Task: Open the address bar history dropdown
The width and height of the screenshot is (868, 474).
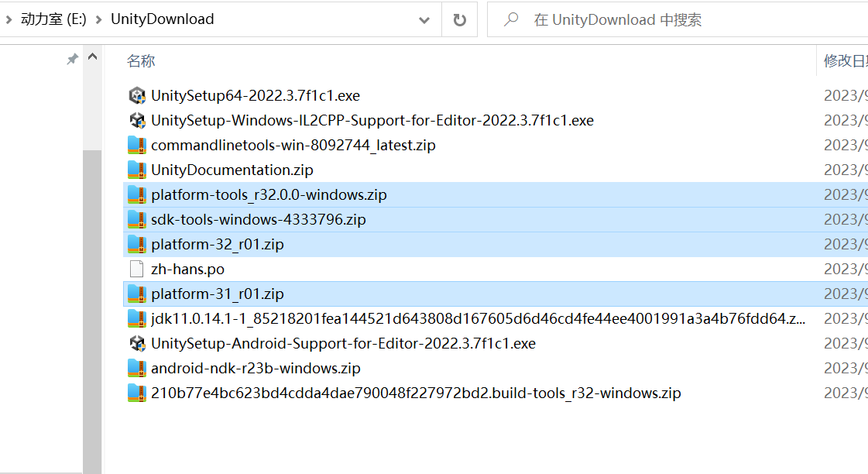Action: (424, 20)
